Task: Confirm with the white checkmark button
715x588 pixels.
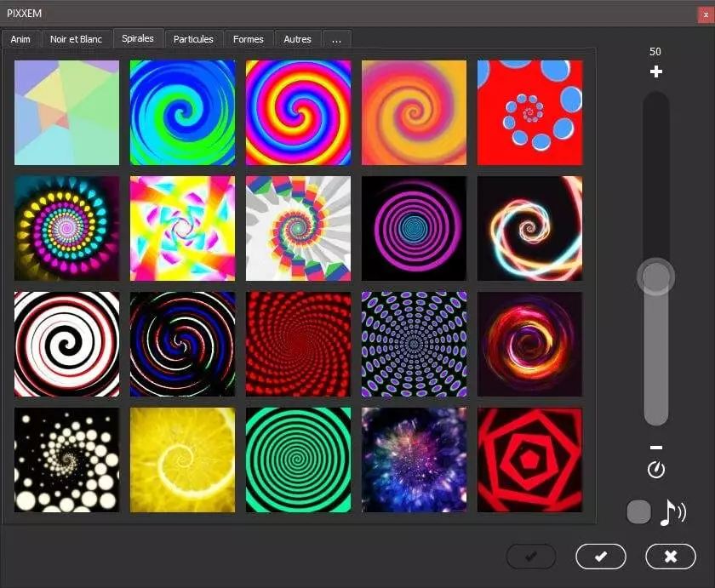Action: 600,557
